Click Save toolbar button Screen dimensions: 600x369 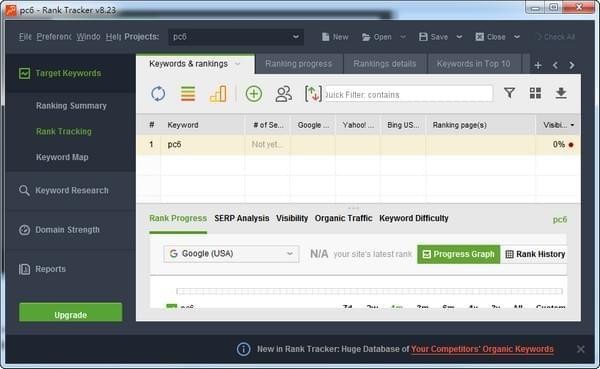click(434, 37)
